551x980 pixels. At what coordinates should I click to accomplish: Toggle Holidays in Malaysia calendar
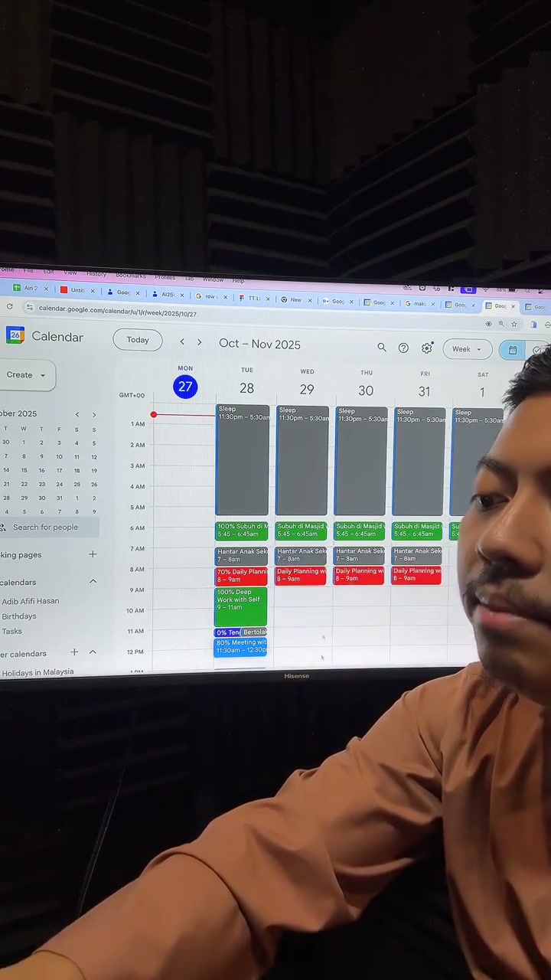[38, 672]
